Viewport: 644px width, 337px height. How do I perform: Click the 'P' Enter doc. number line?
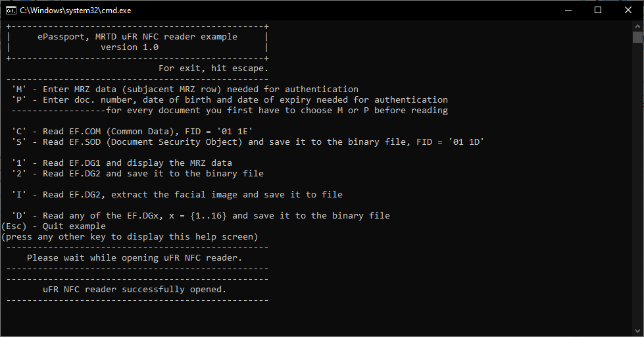[230, 100]
